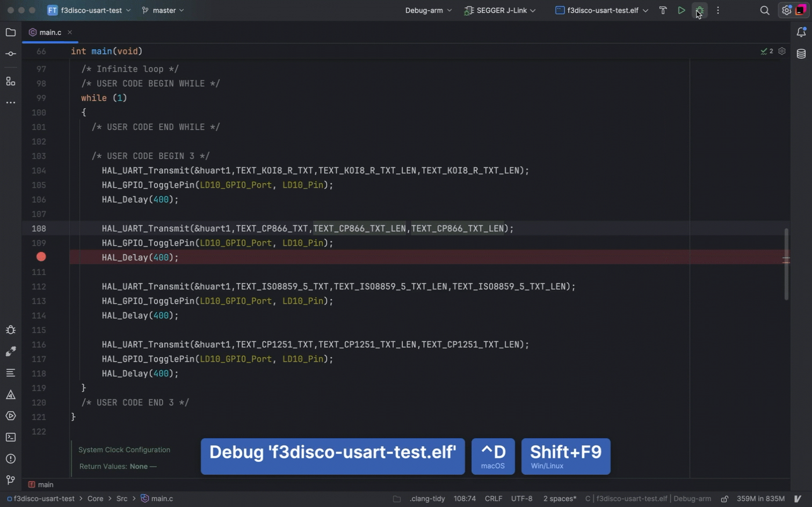Click the inspections checkmark widget showing 2

[x=767, y=51]
